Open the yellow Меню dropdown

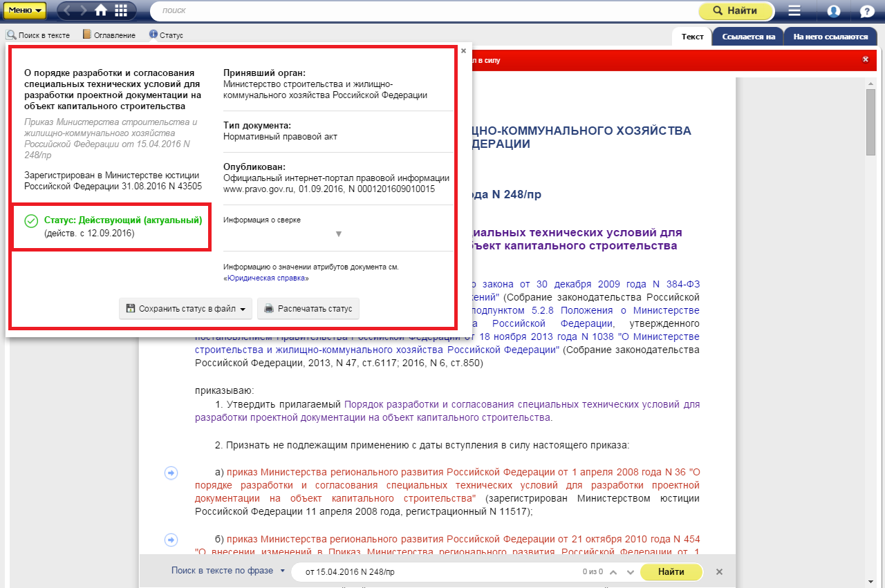coord(25,10)
